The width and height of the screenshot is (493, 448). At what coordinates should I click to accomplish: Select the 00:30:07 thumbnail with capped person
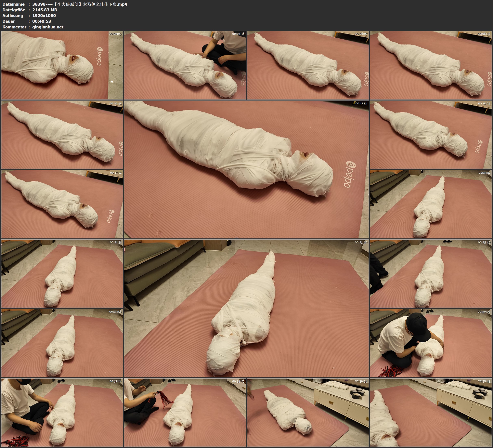[x=431, y=343]
